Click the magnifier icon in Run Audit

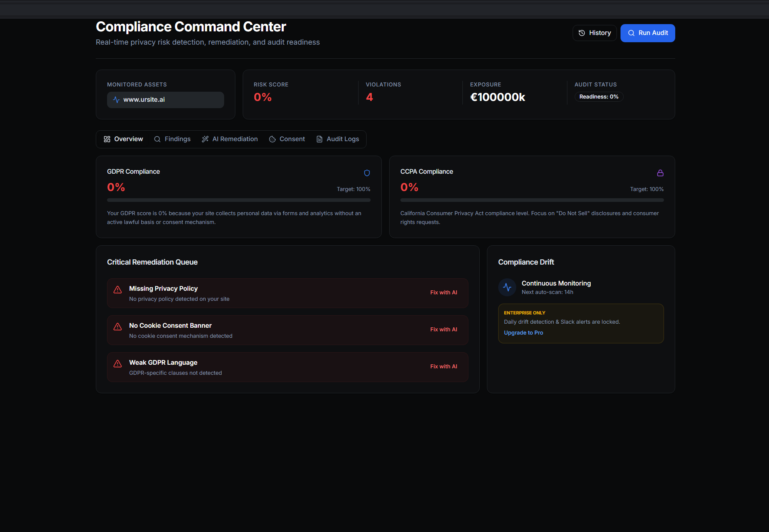(631, 33)
